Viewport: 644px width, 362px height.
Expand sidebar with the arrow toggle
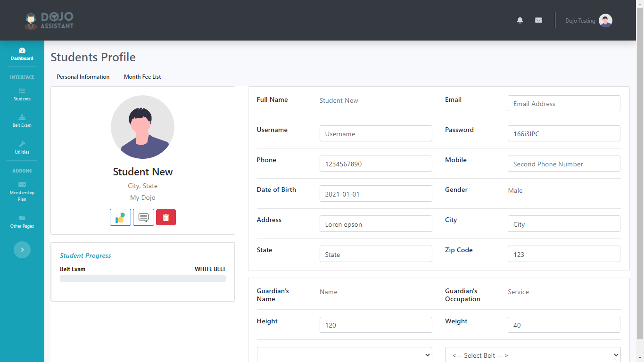22,250
